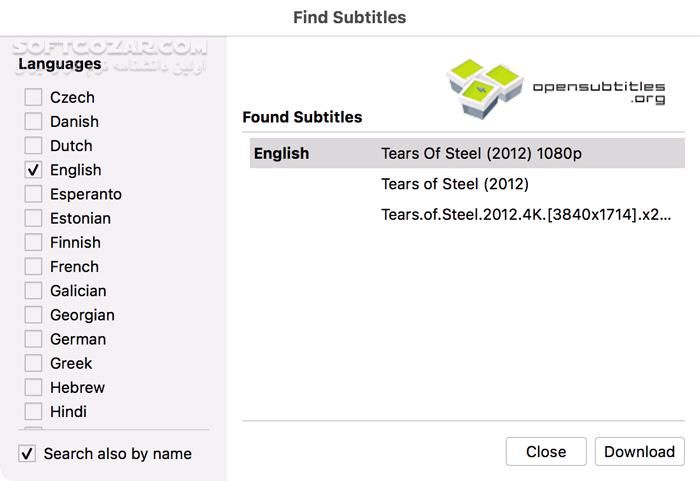
Task: Select the Hebrew language checkbox
Action: tap(34, 387)
